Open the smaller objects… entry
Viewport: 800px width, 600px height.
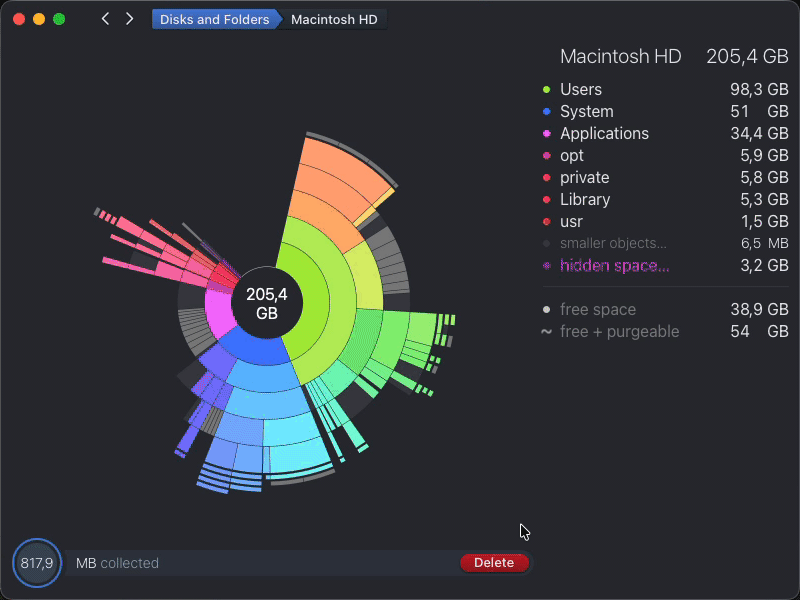pos(665,243)
